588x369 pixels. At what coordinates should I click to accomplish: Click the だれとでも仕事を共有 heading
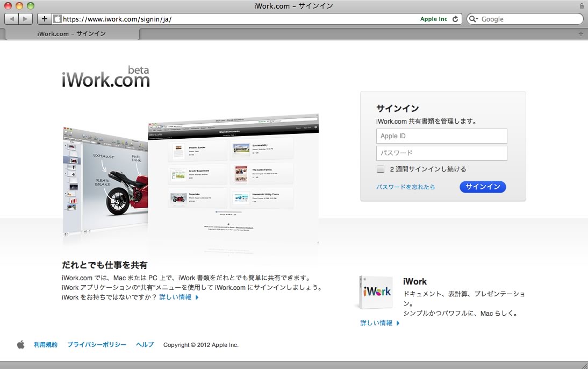[104, 265]
